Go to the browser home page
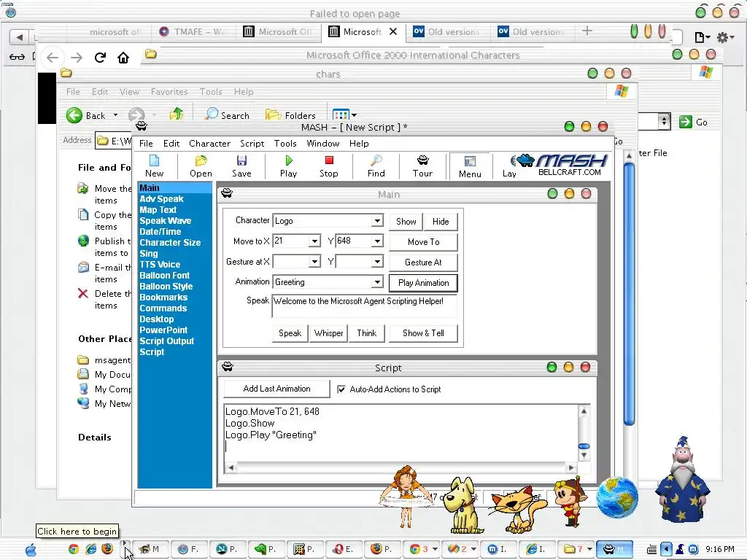This screenshot has height=560, width=747. coord(123,58)
